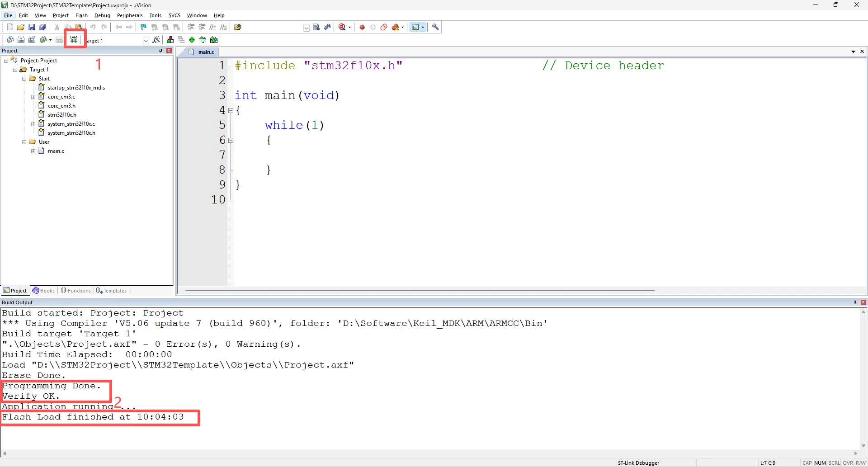
Task: Click the Save file floppy icon
Action: coord(32,27)
